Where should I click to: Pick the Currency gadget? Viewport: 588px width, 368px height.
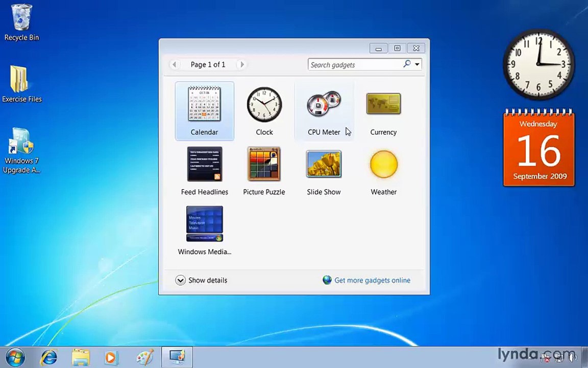tap(383, 111)
